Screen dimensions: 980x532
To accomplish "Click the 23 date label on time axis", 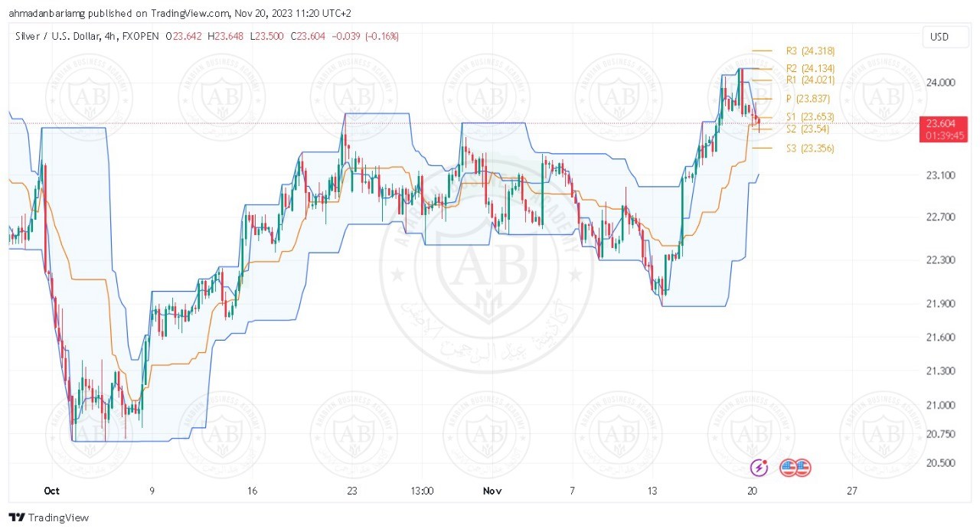I will tap(351, 491).
